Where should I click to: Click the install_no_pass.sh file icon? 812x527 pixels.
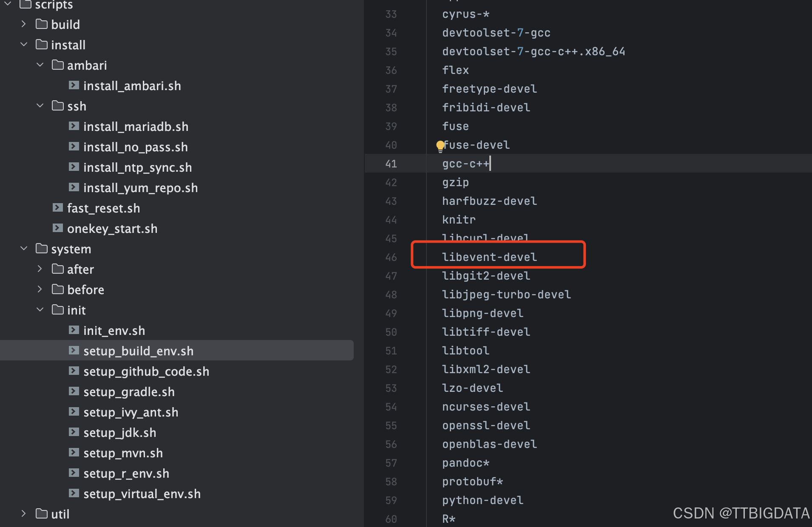pos(74,147)
